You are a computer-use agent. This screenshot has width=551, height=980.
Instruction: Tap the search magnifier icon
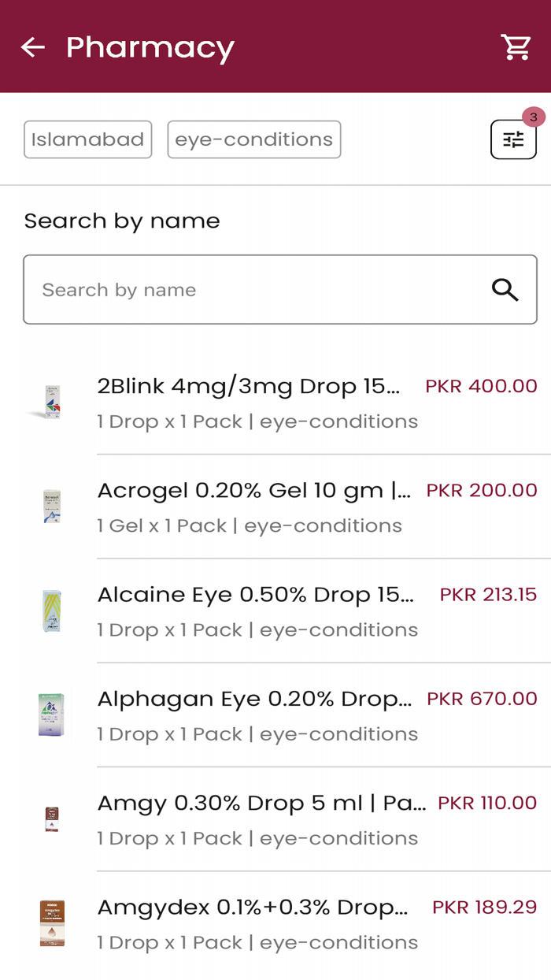coord(505,290)
